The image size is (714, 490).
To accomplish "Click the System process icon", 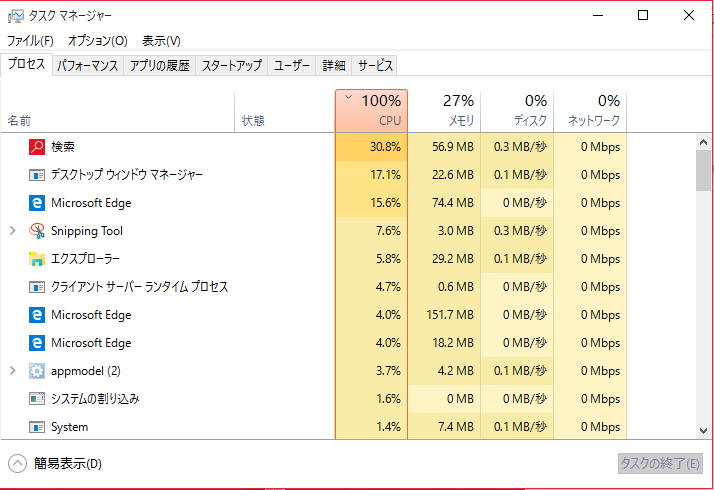I will tap(37, 427).
